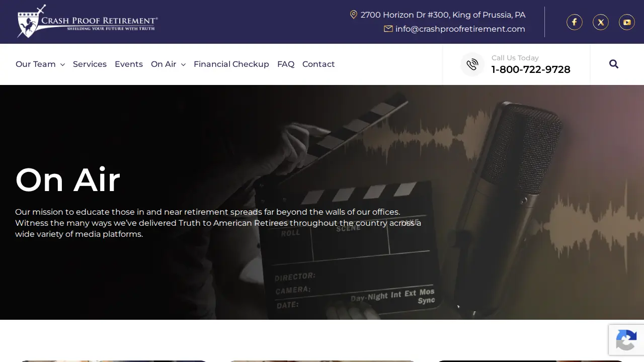This screenshot has width=644, height=362.
Task: Click the email envelope icon
Action: tap(388, 29)
